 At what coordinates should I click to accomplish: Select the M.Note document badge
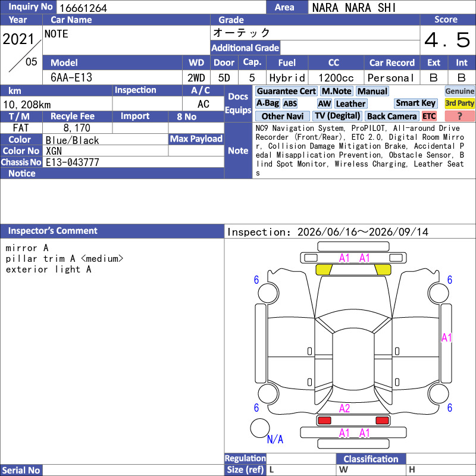336,91
